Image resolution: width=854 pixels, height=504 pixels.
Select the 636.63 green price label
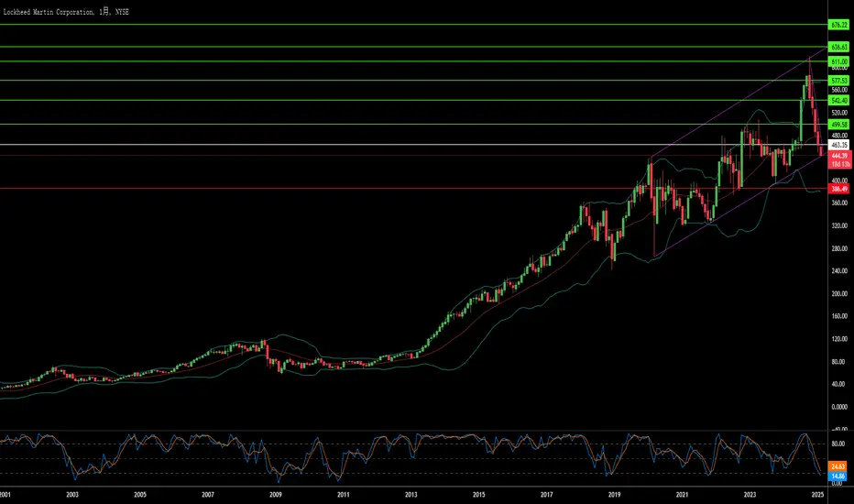point(838,48)
